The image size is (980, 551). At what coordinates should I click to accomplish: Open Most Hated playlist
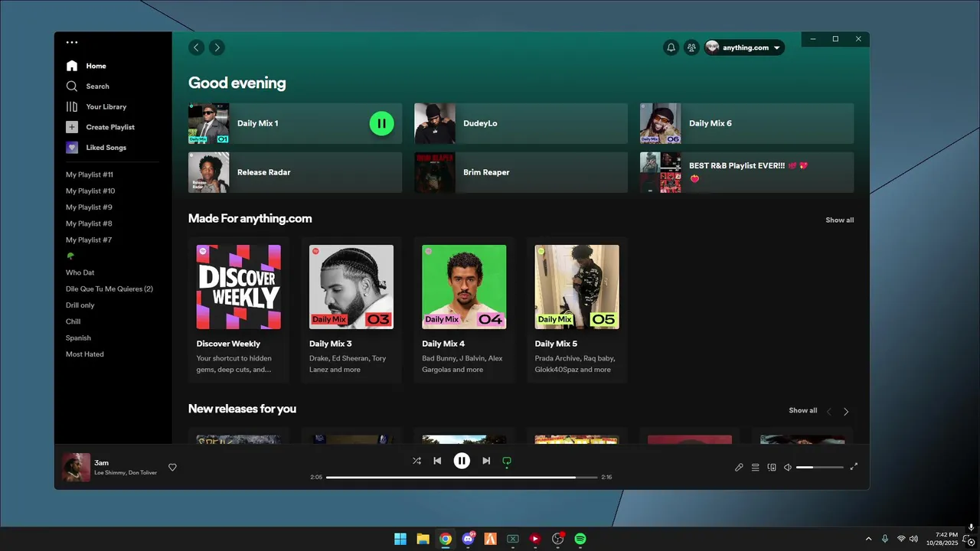tap(85, 354)
